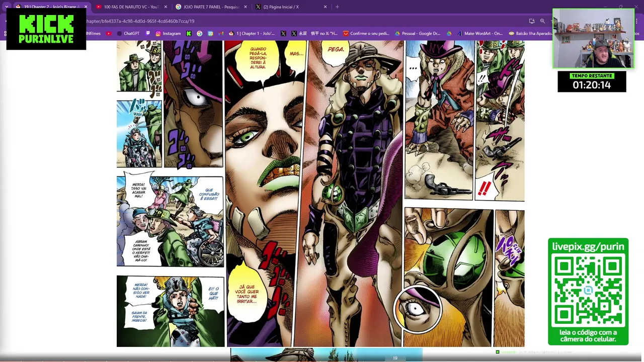Open the first X bookmark icon

[x=283, y=34]
